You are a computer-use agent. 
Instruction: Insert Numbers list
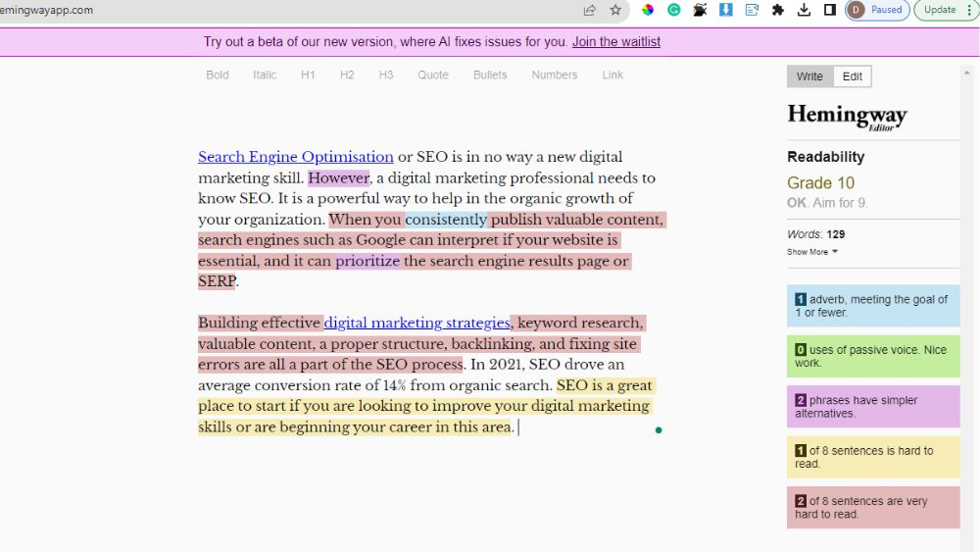[x=555, y=75]
